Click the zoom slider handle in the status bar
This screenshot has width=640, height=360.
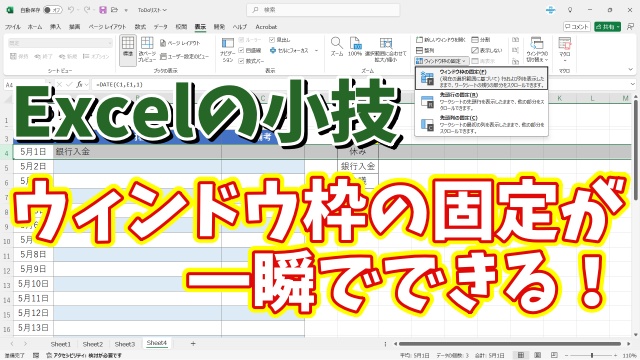[x=592, y=356]
